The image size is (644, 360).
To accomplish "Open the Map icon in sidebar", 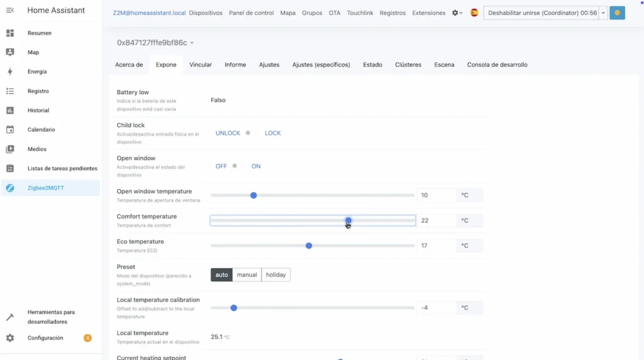I will coord(10,52).
